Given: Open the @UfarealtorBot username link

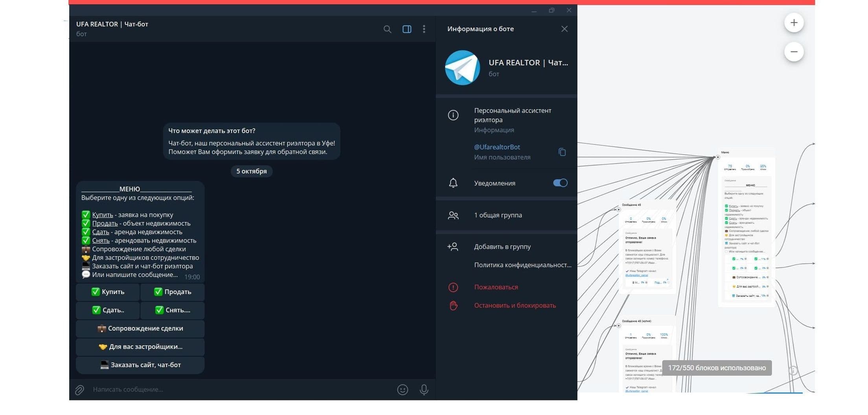Looking at the screenshot, I should [x=497, y=147].
